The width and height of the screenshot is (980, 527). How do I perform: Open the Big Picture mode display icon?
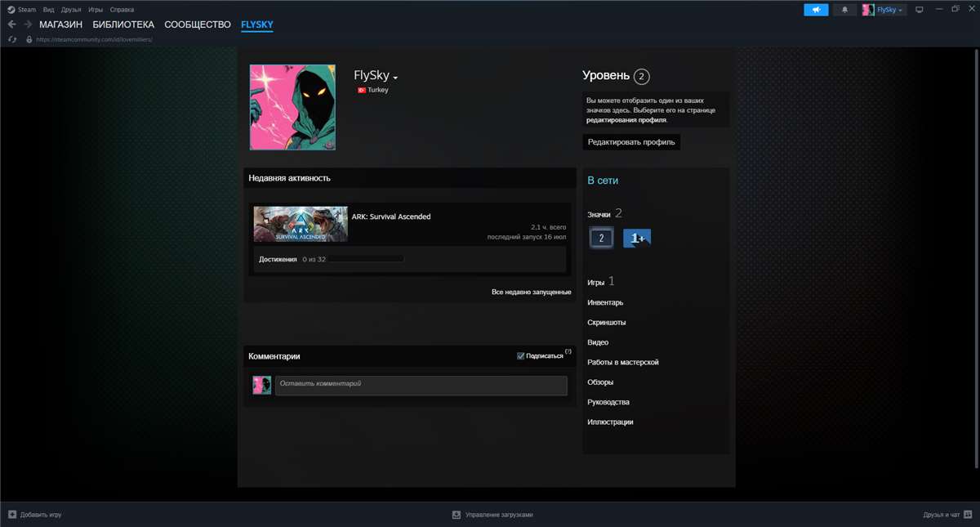tap(920, 9)
